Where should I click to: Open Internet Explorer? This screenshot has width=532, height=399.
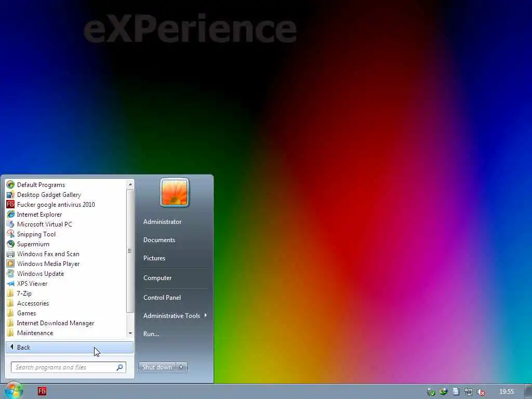(66, 215)
